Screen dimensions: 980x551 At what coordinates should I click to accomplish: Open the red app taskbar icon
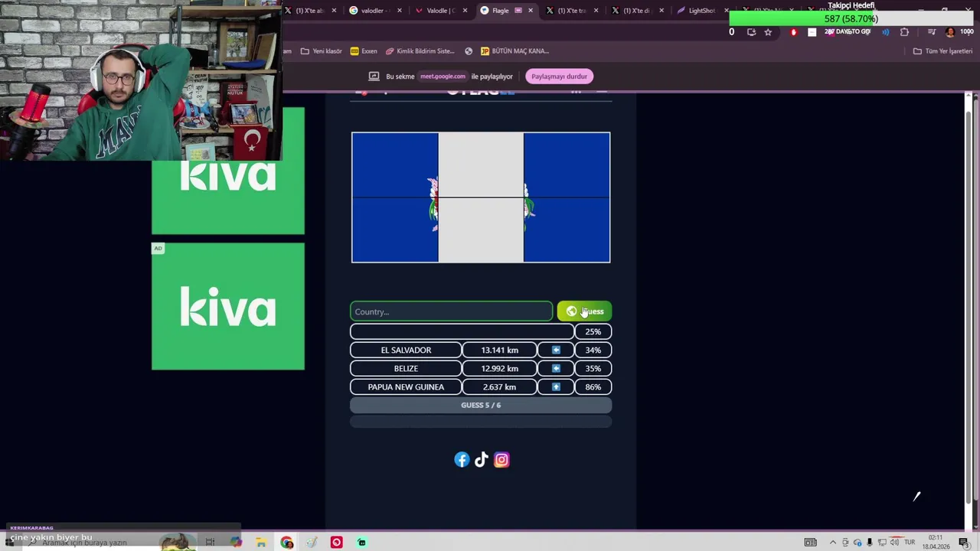click(x=336, y=543)
